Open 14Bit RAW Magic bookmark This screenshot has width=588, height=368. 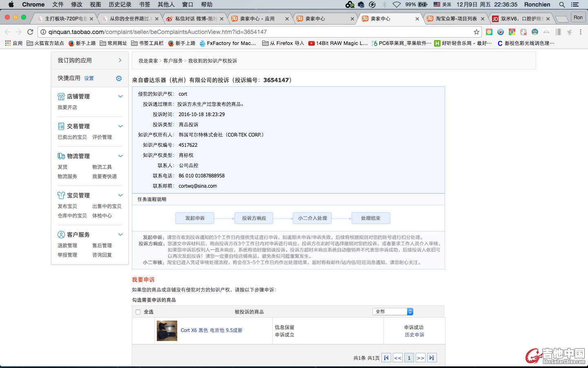click(338, 43)
